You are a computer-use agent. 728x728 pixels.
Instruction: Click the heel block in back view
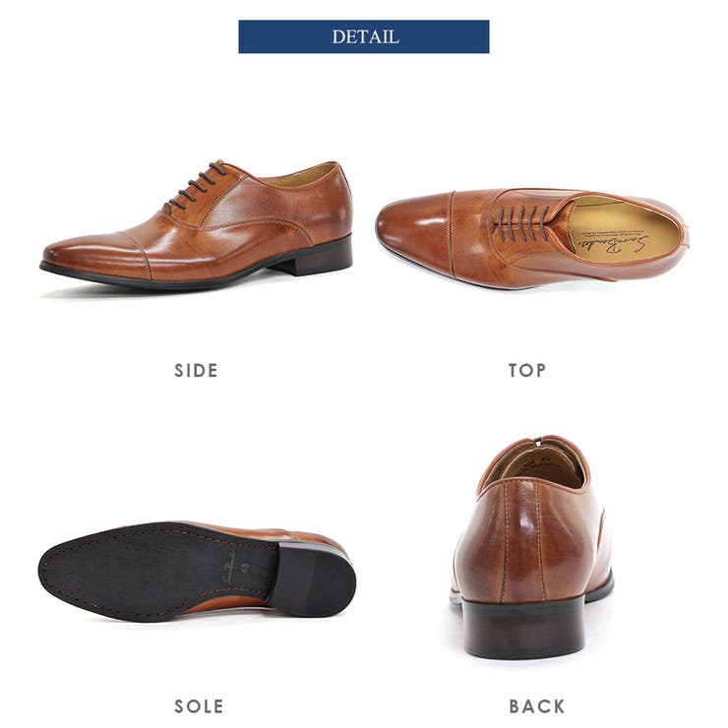[523, 628]
